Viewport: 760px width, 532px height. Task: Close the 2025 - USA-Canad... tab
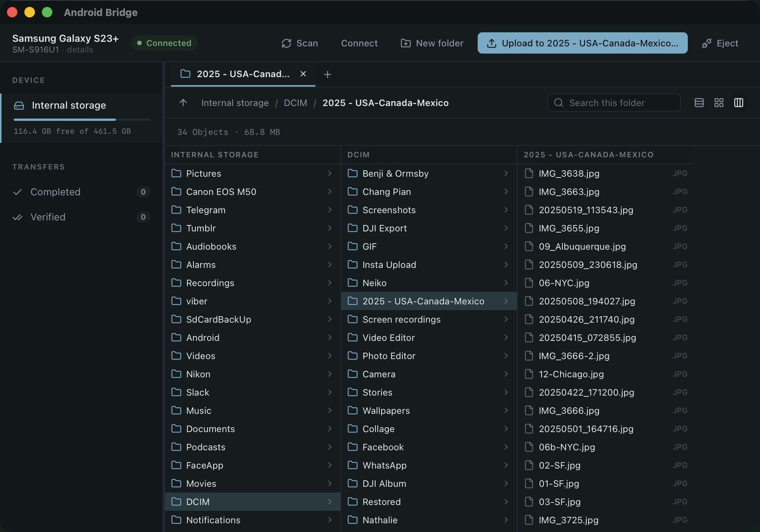(x=303, y=74)
